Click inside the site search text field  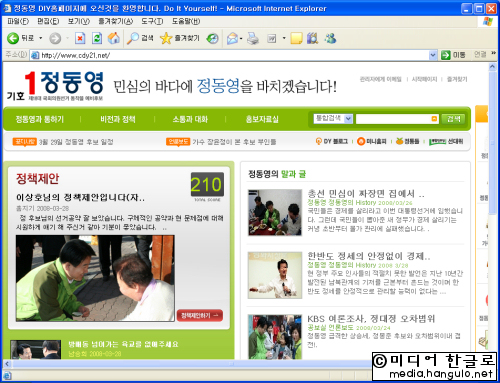[x=393, y=119]
